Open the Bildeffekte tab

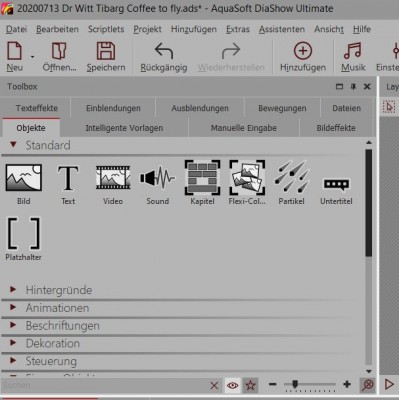pyautogui.click(x=336, y=128)
